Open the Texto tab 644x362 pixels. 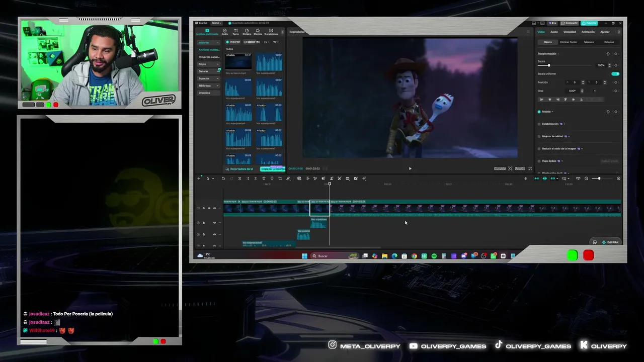(235, 32)
